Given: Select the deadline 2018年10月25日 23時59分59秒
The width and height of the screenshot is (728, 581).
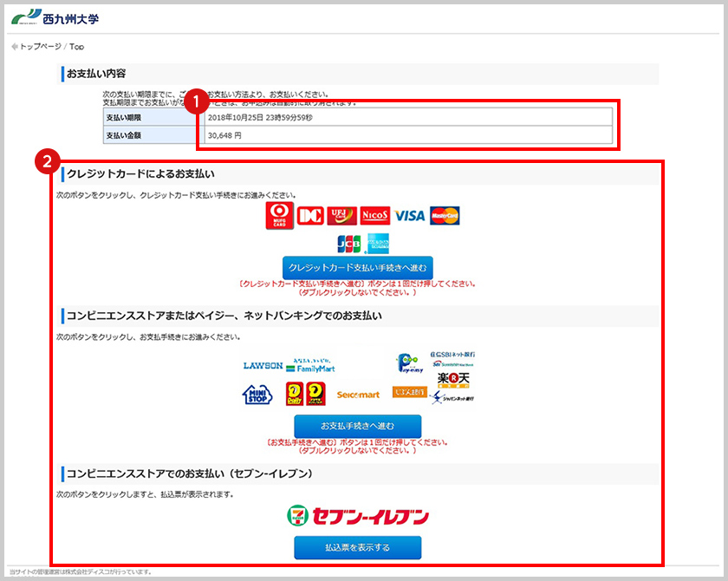Looking at the screenshot, I should [x=261, y=117].
